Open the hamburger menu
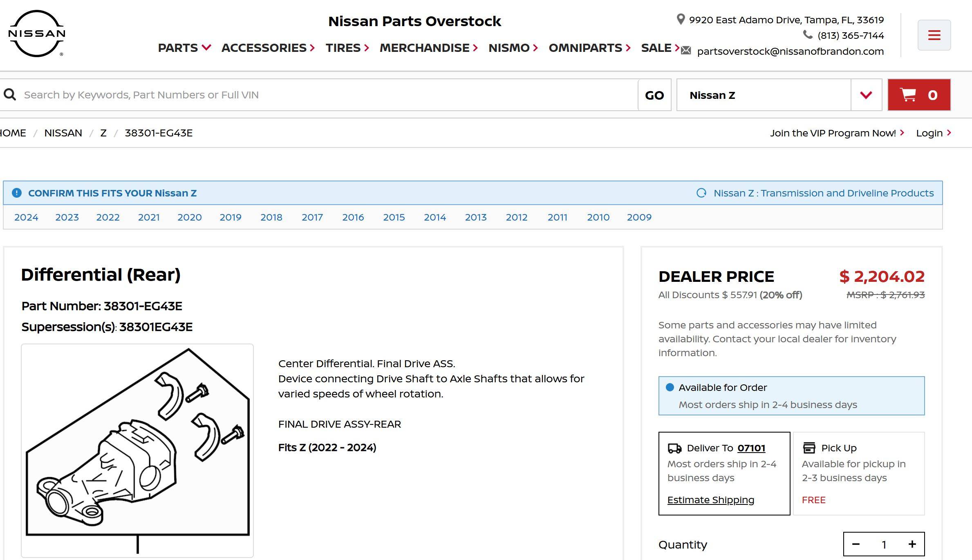 [x=934, y=35]
